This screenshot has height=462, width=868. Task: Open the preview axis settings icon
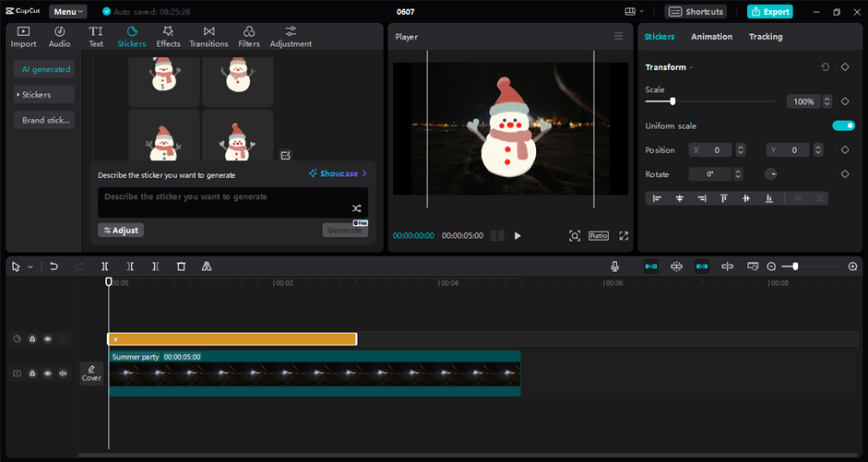[x=753, y=267]
